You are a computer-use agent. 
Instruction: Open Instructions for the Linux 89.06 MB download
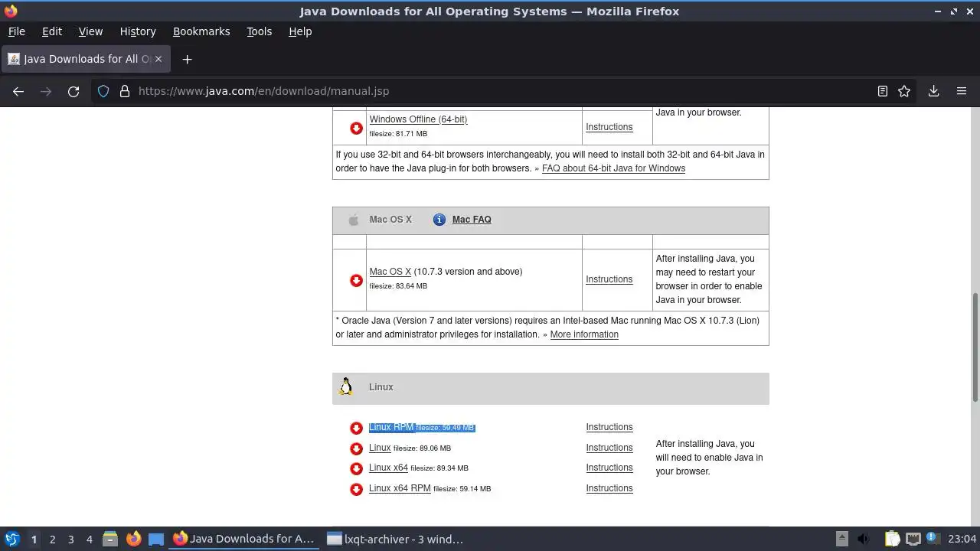coord(609,448)
